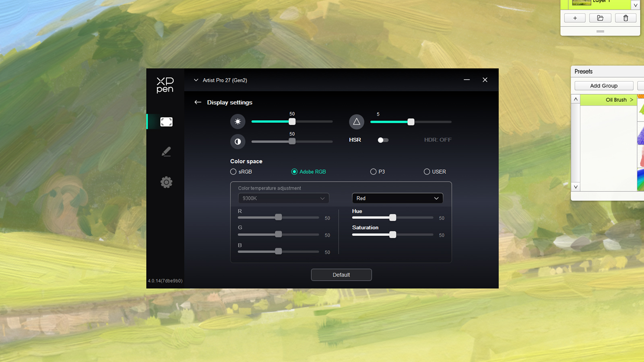This screenshot has height=362, width=644.
Task: Expand the Oil Brush preset group
Action: tap(632, 100)
